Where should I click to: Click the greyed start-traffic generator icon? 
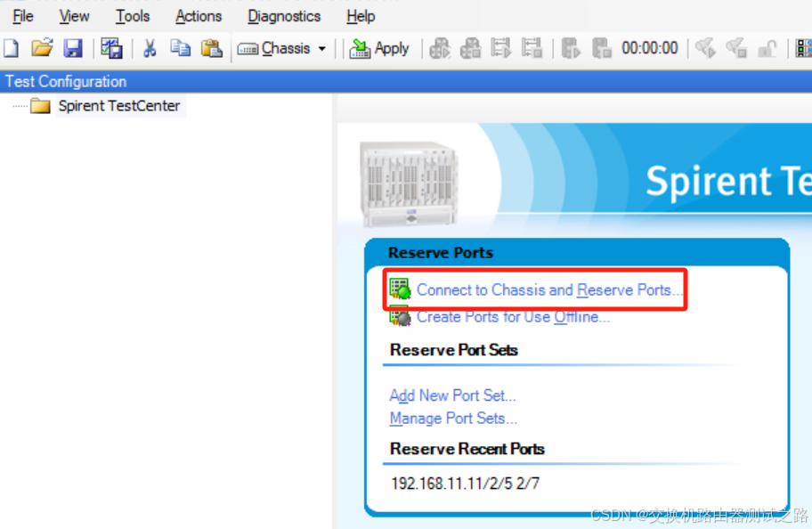point(500,49)
